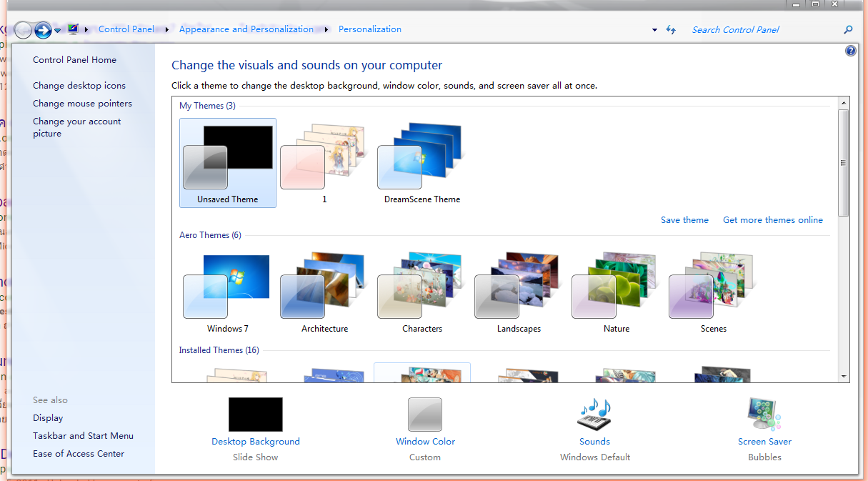
Task: Click the Installed Themes (16) heading
Action: tap(219, 350)
